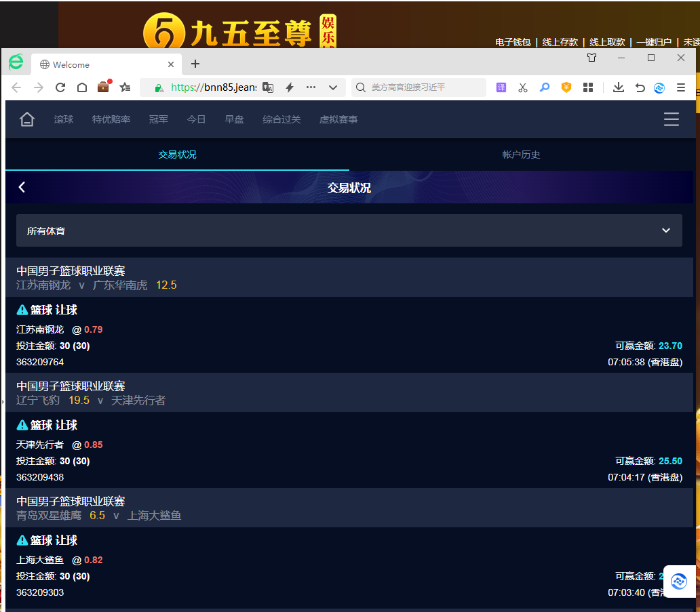
Task: Open the browser skin shirt icon
Action: pos(591,58)
